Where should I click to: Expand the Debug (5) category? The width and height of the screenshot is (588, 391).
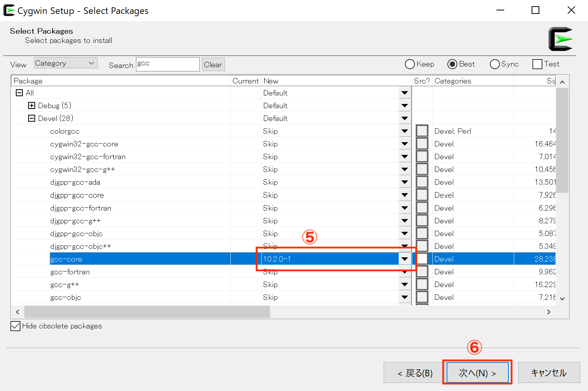[x=32, y=105]
